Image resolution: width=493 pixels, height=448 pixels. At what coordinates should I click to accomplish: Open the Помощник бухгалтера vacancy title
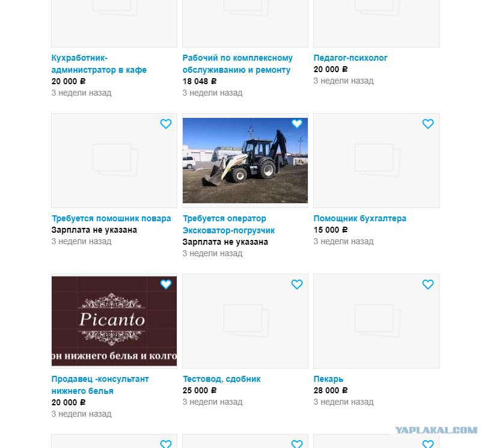tap(360, 218)
